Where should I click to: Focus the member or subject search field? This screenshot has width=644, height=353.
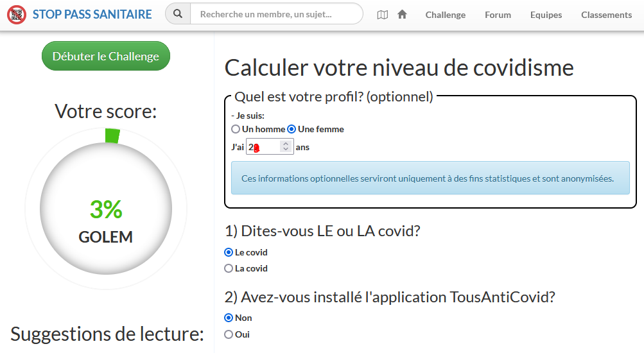coord(276,14)
